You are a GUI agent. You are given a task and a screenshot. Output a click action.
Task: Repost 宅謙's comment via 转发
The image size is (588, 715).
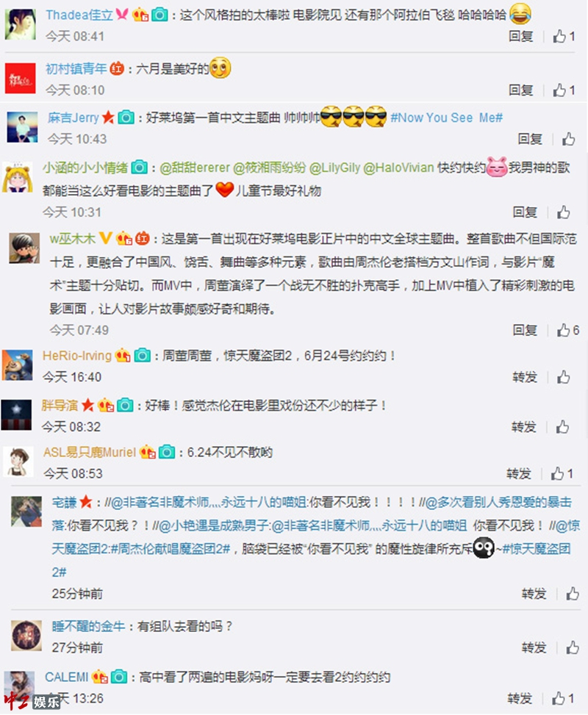[534, 593]
